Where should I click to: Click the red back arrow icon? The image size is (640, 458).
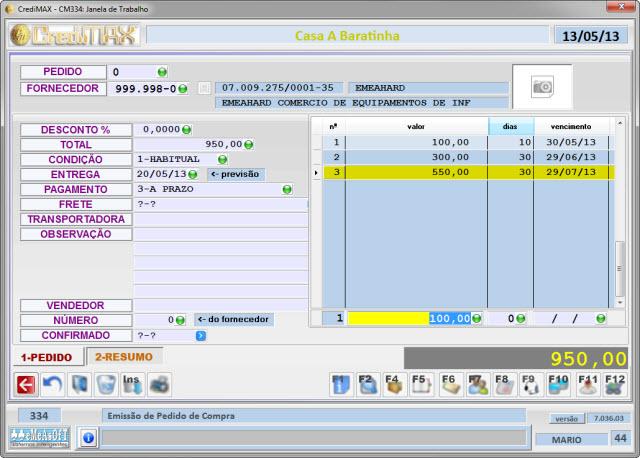[25, 383]
